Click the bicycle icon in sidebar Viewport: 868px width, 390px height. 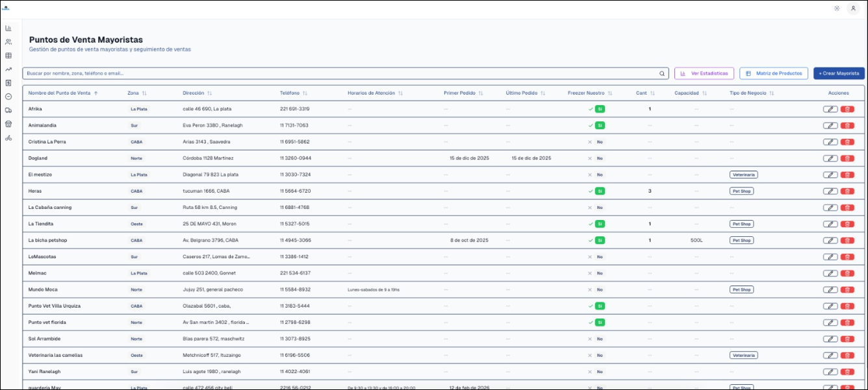point(8,138)
